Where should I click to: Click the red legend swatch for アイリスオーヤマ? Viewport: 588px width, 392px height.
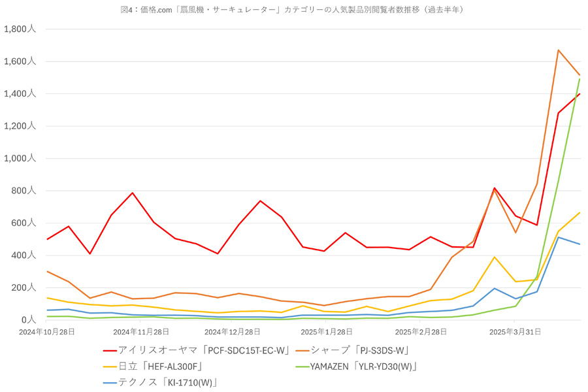click(110, 351)
